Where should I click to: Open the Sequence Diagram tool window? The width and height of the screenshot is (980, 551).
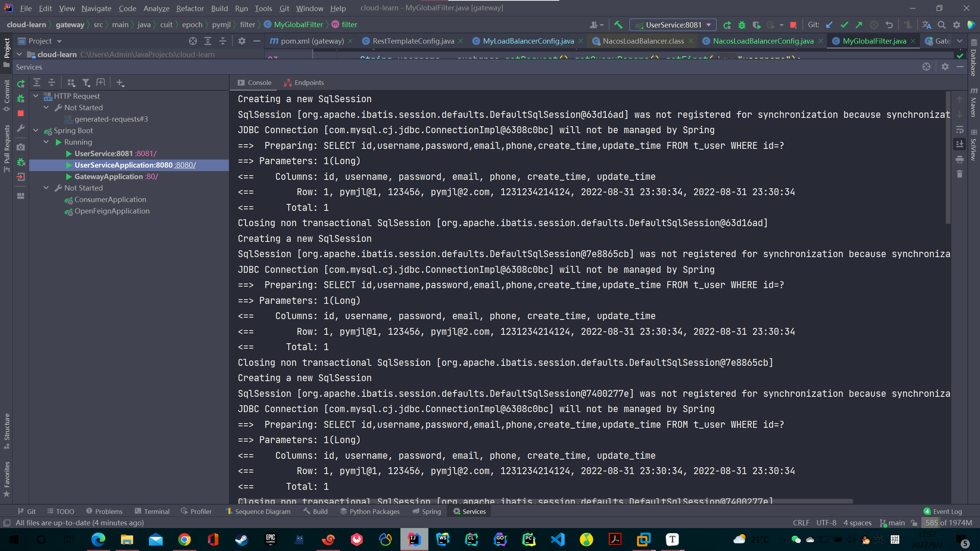(x=258, y=512)
